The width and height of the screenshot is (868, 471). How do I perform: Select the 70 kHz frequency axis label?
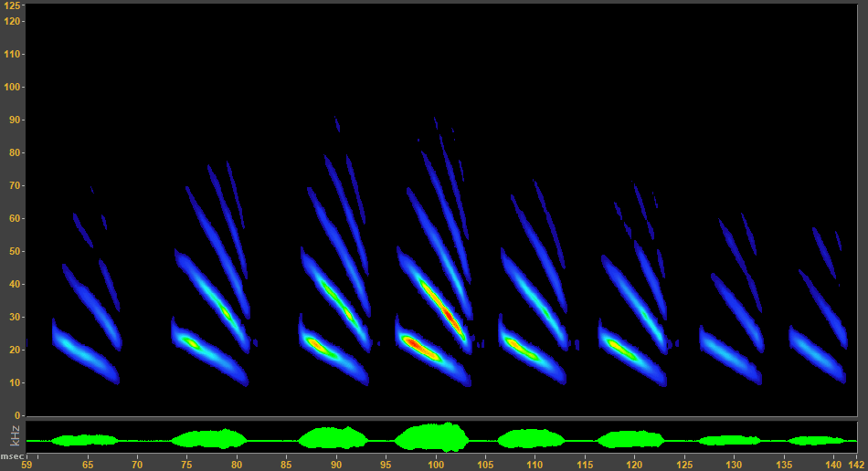15,185
